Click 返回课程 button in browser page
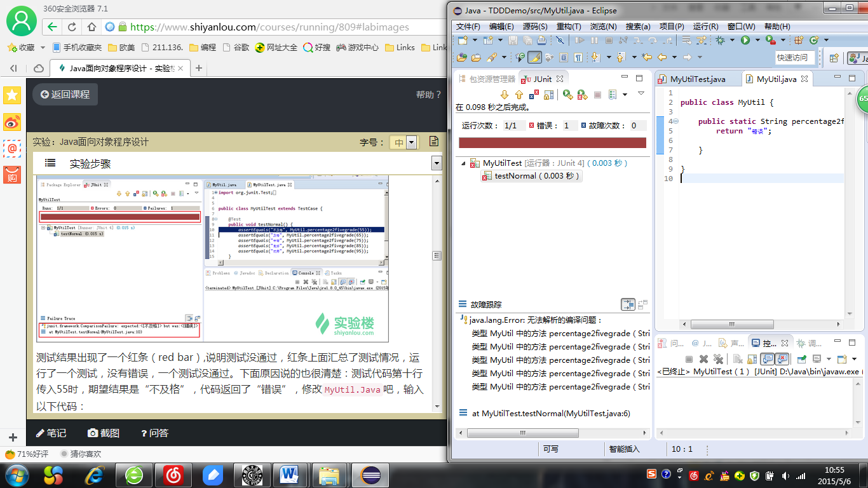 click(65, 94)
